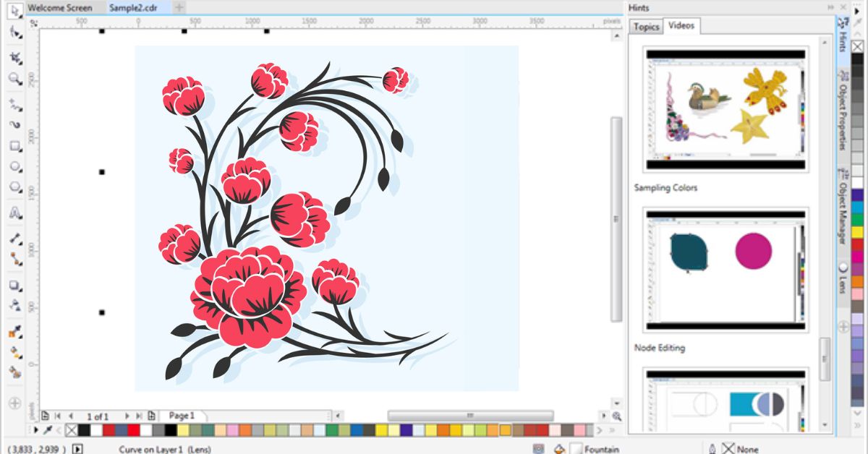Pick the Artistic Media tool
Image resolution: width=868 pixels, height=454 pixels.
coord(15,124)
